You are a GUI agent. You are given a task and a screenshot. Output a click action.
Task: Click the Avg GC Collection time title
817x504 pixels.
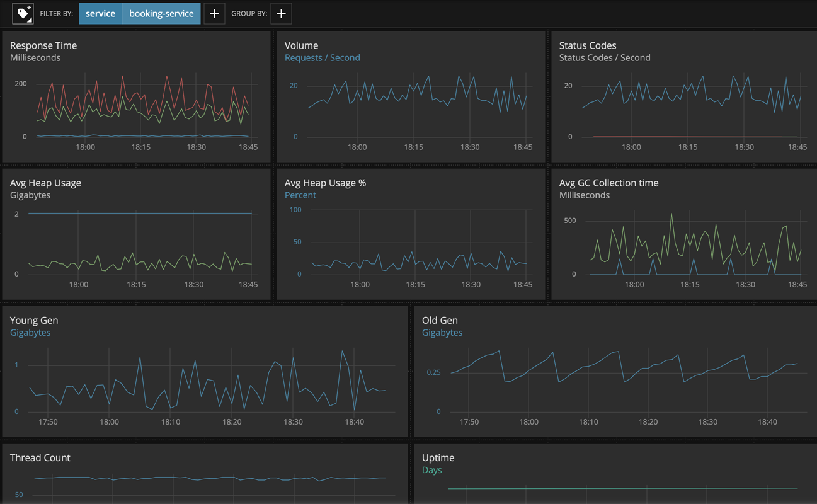(608, 183)
